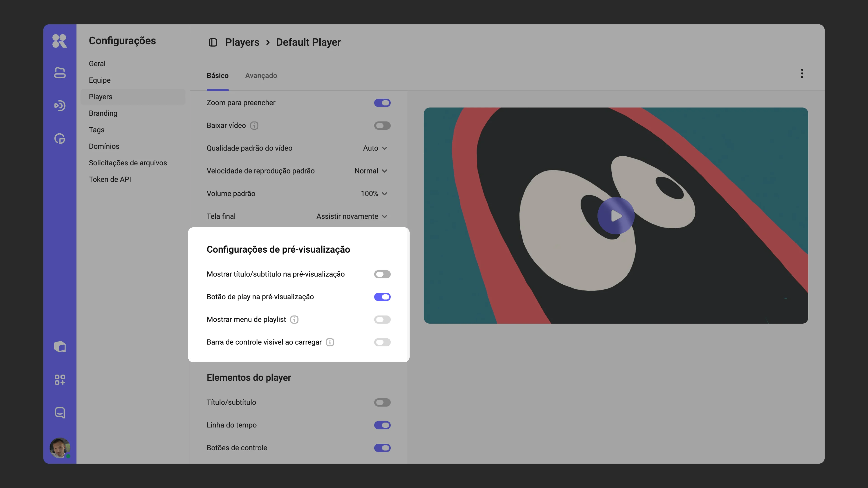Click the Configurações sidebar heading
868x488 pixels.
[122, 41]
